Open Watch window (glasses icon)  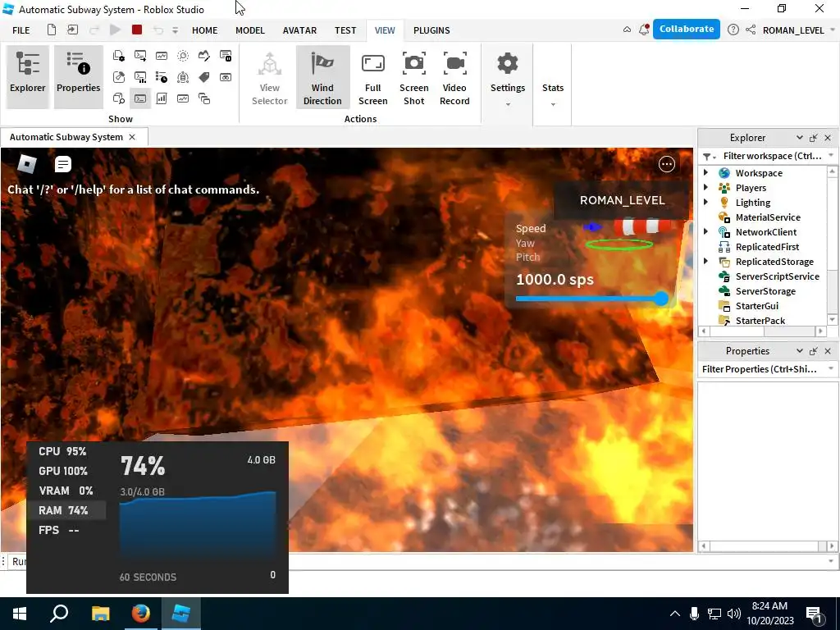pyautogui.click(x=226, y=77)
